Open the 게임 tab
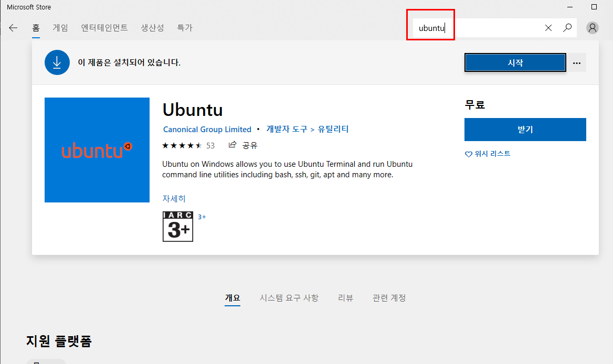This screenshot has height=364, width=613. 60,28
